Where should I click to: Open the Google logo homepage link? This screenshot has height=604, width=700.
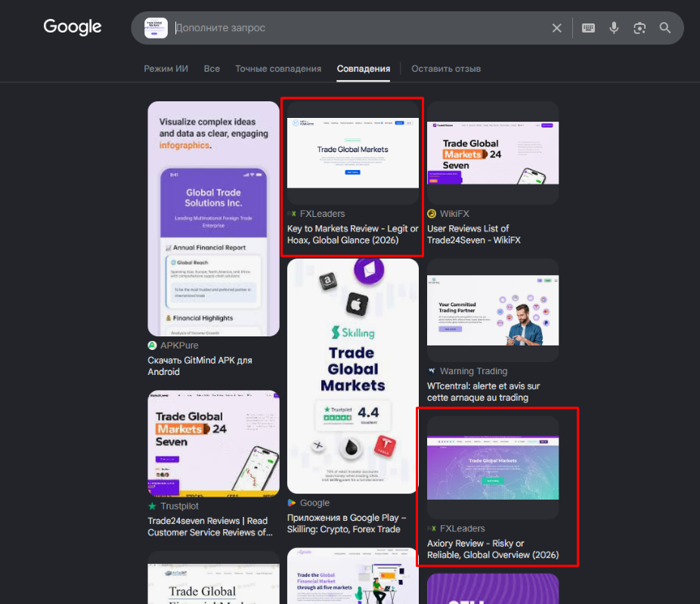(x=73, y=26)
